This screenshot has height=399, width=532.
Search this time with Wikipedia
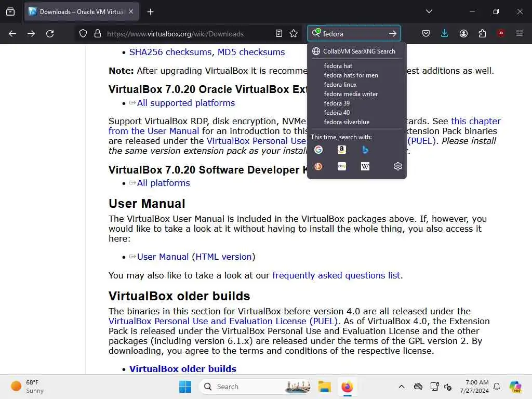click(365, 166)
